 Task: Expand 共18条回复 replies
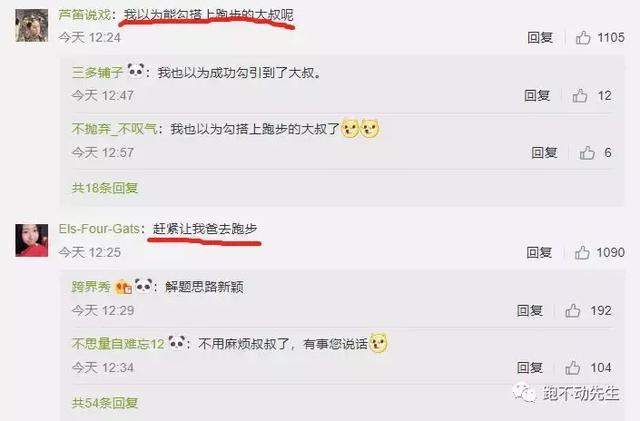(105, 188)
